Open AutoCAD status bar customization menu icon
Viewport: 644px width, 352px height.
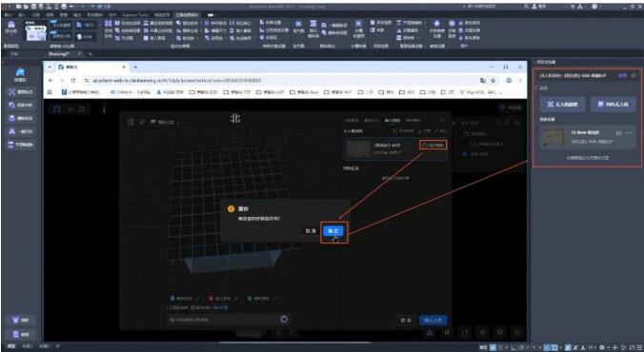pos(638,347)
